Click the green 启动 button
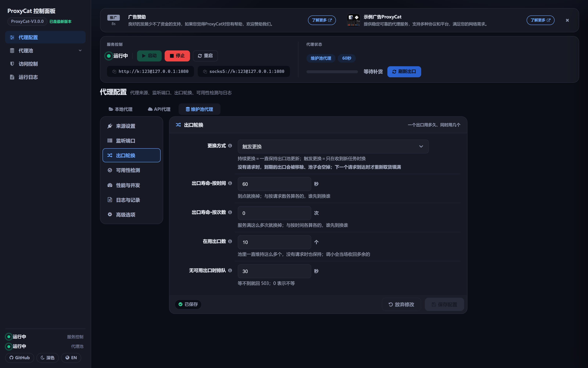This screenshot has height=368, width=588. pyautogui.click(x=149, y=56)
